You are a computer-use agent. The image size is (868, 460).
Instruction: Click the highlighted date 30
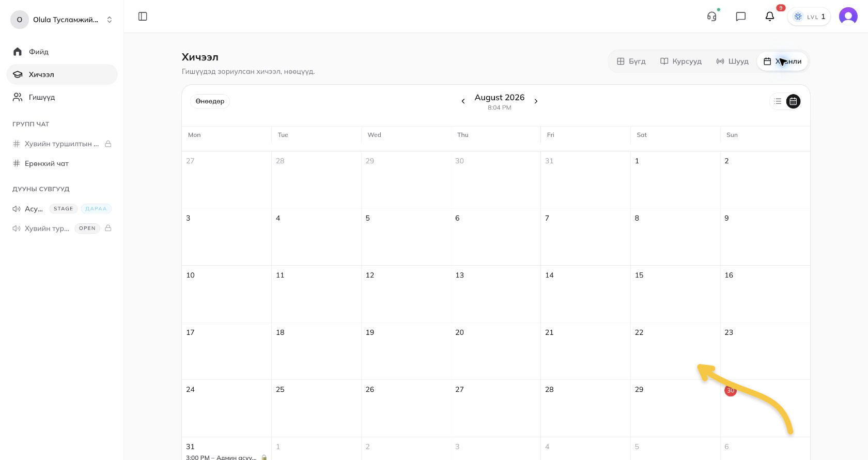[x=731, y=390]
